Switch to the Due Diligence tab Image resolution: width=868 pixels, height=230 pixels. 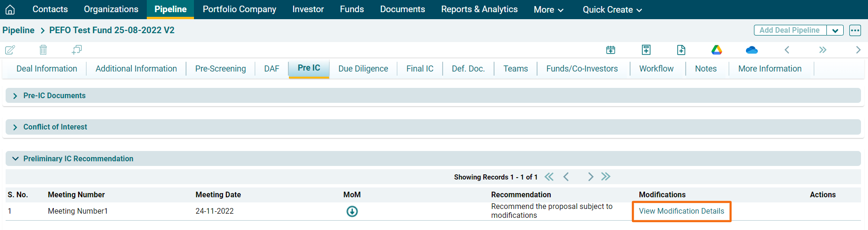(363, 69)
